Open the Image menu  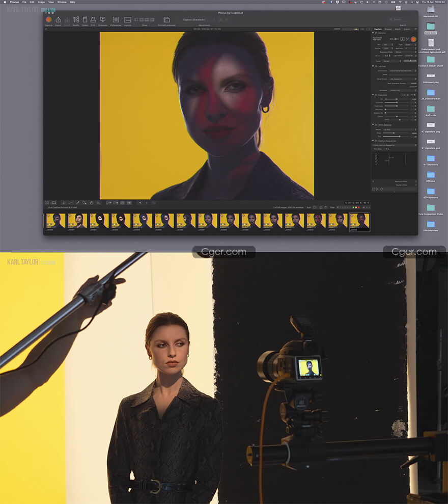[41, 2]
